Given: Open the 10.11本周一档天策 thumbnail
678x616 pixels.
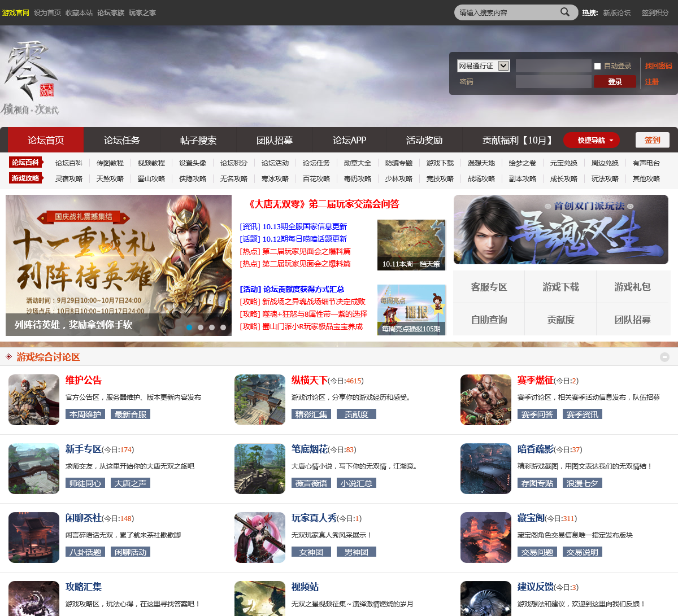Looking at the screenshot, I should point(411,245).
